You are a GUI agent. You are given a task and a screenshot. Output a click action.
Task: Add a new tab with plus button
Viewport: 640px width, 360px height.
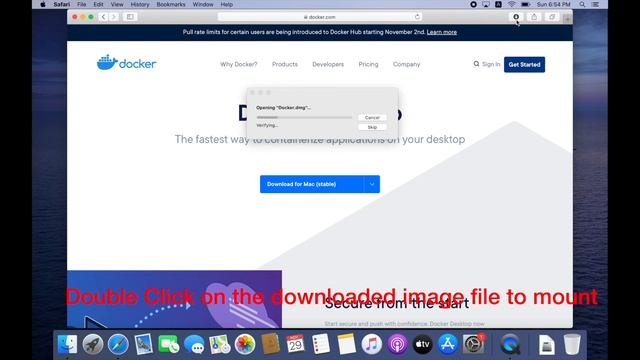click(x=567, y=18)
